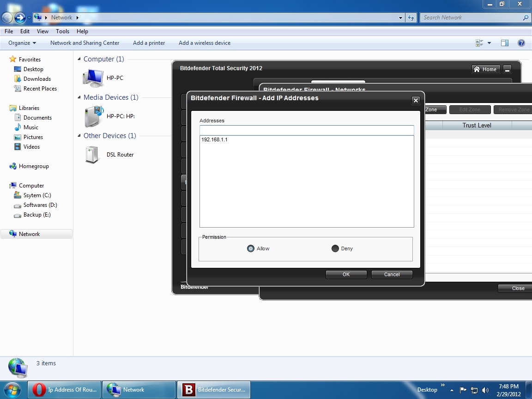This screenshot has width=532, height=399.
Task: Collapse the Media Devices (1) group
Action: tap(79, 97)
